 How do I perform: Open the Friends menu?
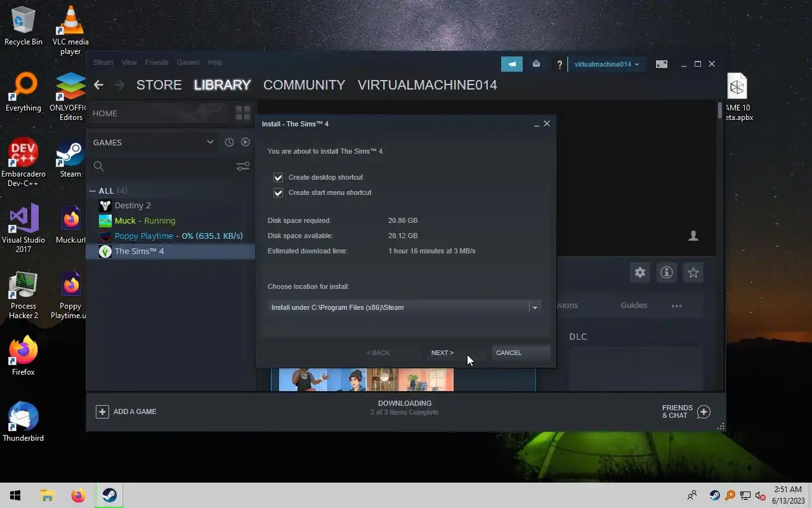(157, 62)
